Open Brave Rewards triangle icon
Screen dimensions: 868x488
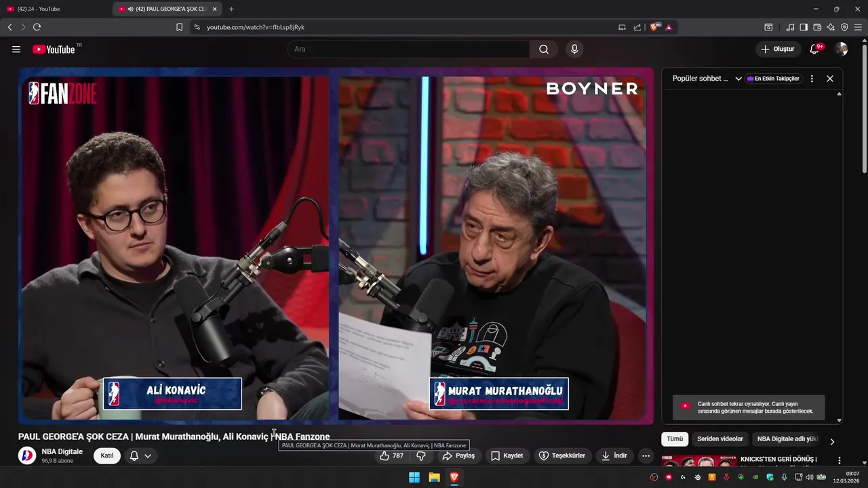(669, 27)
